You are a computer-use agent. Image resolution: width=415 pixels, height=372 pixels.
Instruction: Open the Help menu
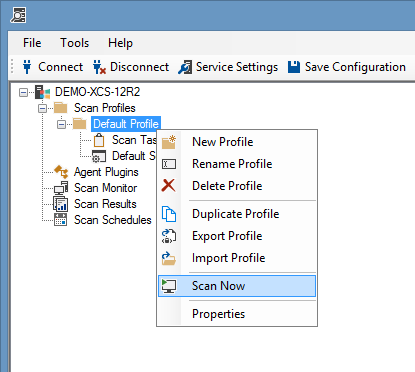pos(120,43)
